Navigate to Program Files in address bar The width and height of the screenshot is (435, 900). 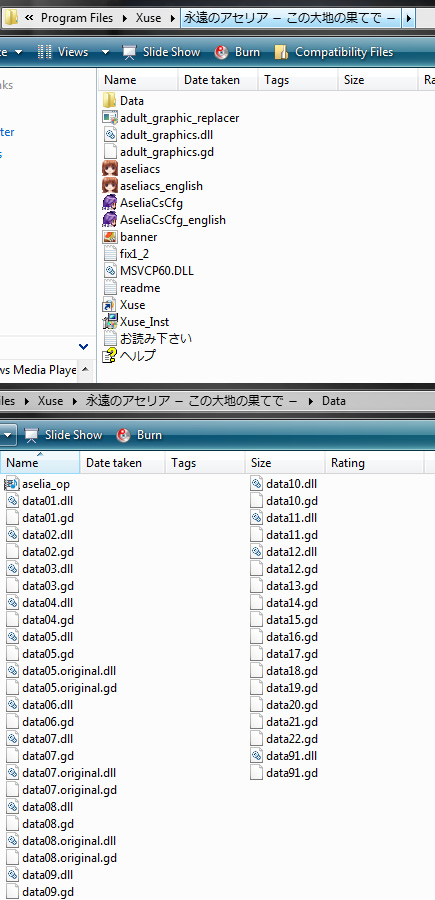(x=79, y=18)
